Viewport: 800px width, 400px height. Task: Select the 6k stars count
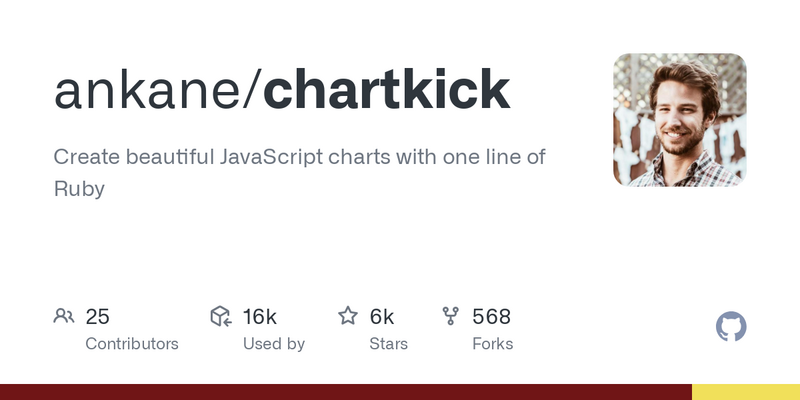point(381,317)
